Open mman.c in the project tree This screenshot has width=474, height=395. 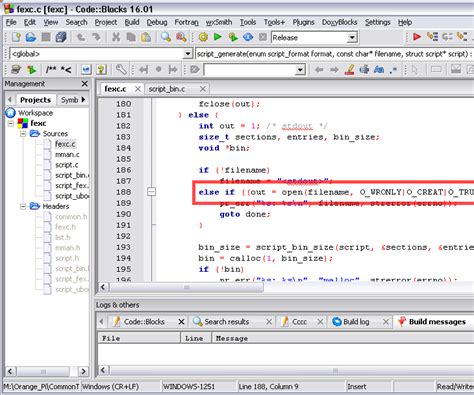pos(67,154)
